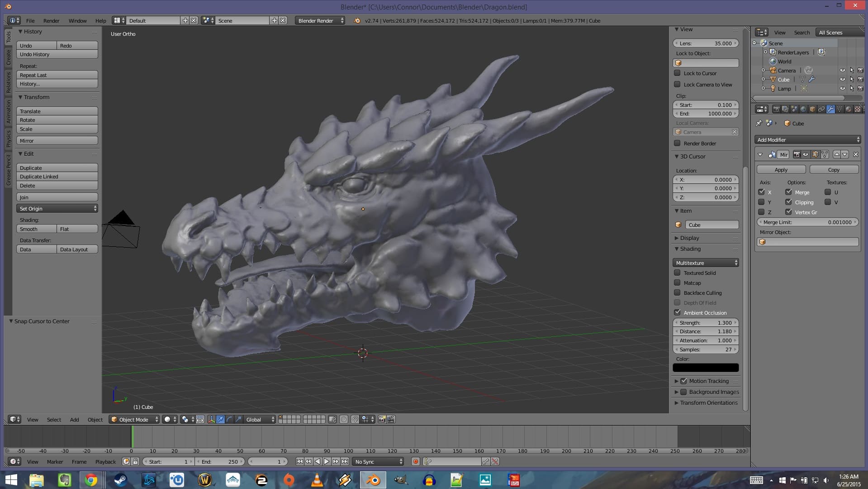Screen dimensions: 868x489
Task: Click the End frame field in timeline
Action: [x=220, y=461]
